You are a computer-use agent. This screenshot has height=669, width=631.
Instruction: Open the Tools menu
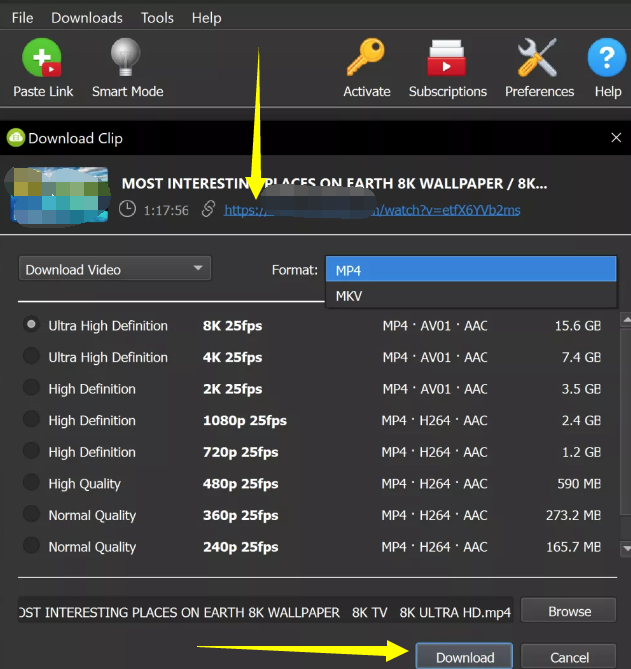(x=157, y=18)
